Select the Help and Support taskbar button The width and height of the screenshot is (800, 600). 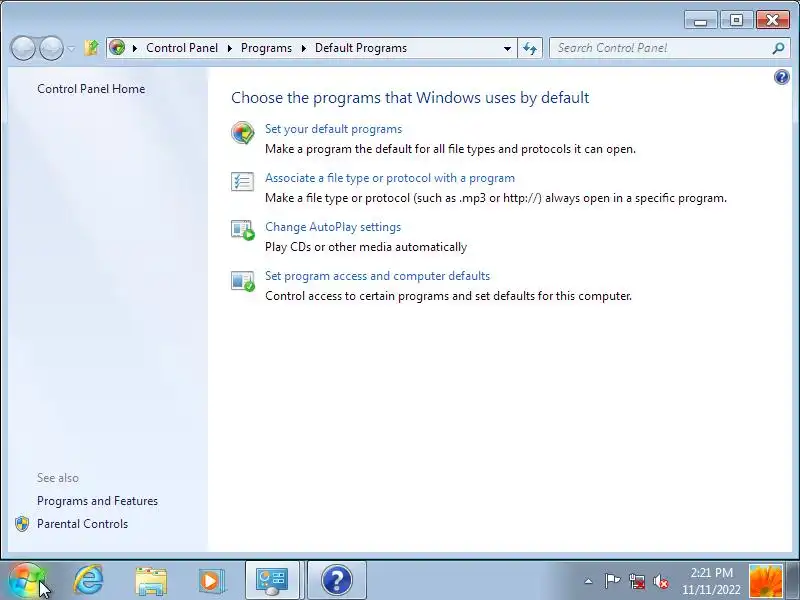[x=336, y=581]
